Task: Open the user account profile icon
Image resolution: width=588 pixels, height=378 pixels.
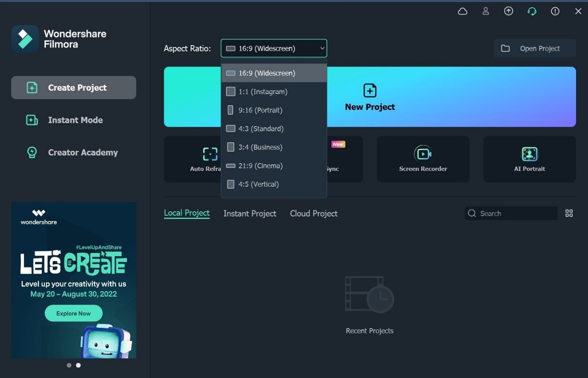Action: point(485,12)
